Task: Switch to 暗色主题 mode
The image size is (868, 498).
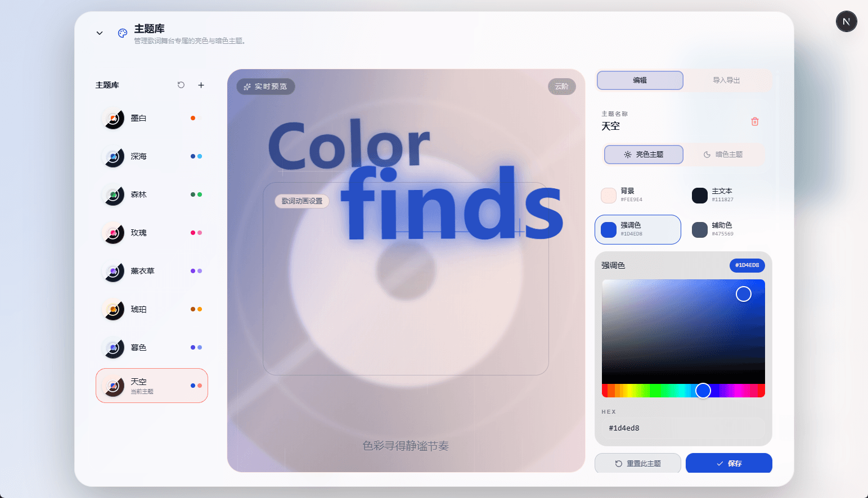Action: point(723,155)
